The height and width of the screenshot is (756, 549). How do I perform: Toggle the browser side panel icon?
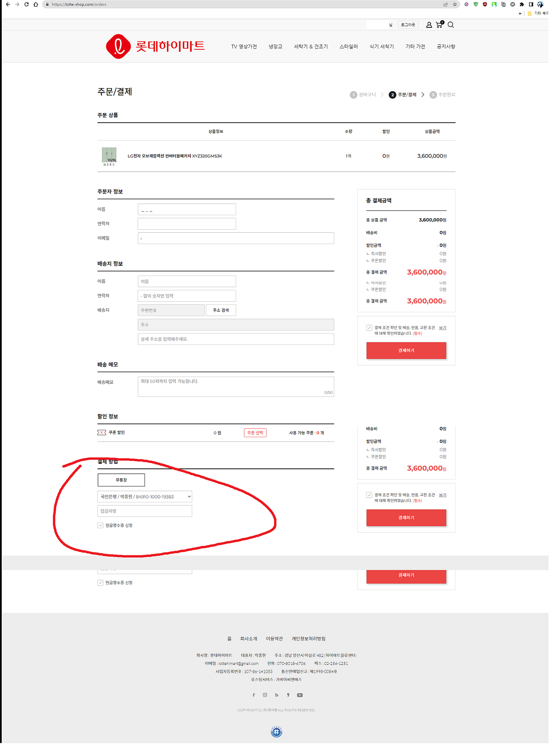click(x=531, y=4)
